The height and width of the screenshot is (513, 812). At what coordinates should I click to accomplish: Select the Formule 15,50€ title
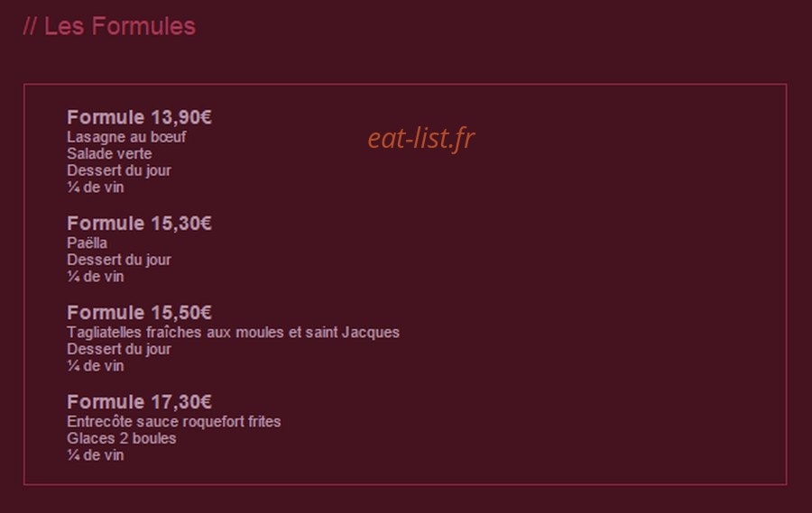click(139, 313)
